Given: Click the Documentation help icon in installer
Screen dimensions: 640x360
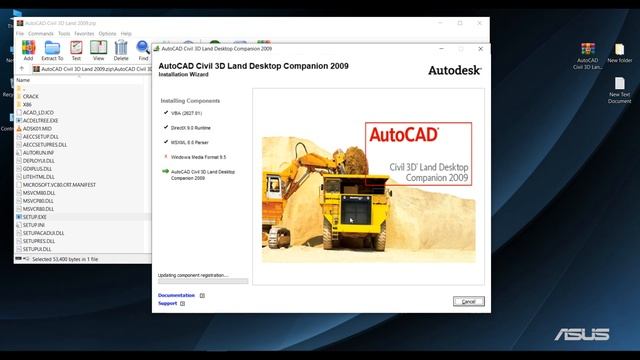Looking at the screenshot, I should point(202,296).
